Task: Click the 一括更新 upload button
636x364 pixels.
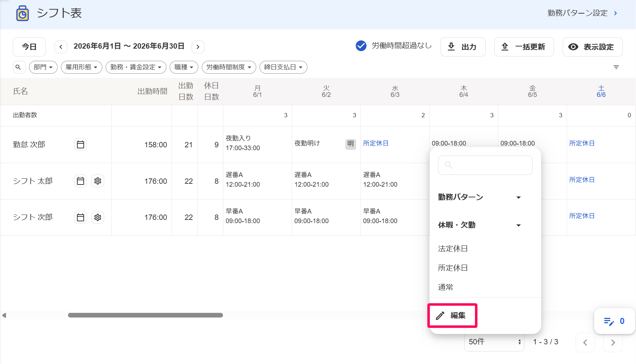Action: [524, 47]
